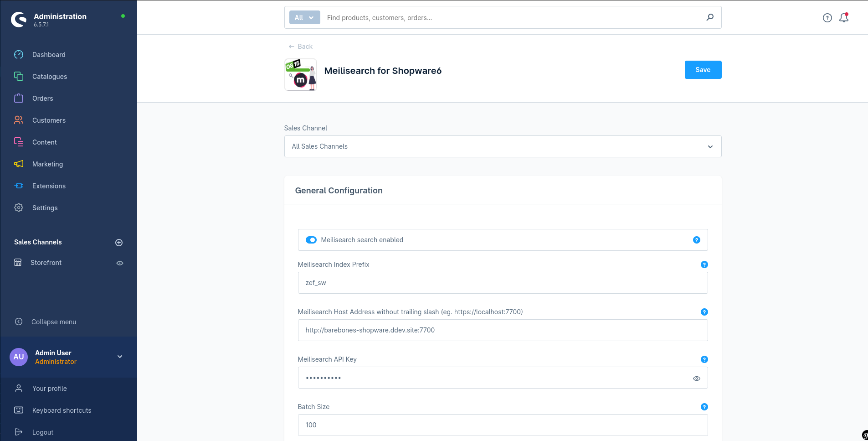The height and width of the screenshot is (441, 868).
Task: Click the Dashboard gauge icon
Action: coord(19,55)
